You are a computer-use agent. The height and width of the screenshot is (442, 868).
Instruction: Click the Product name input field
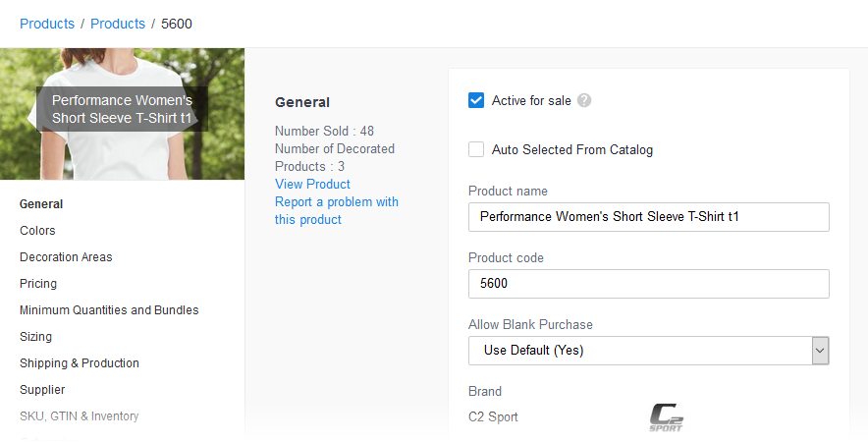tap(648, 217)
